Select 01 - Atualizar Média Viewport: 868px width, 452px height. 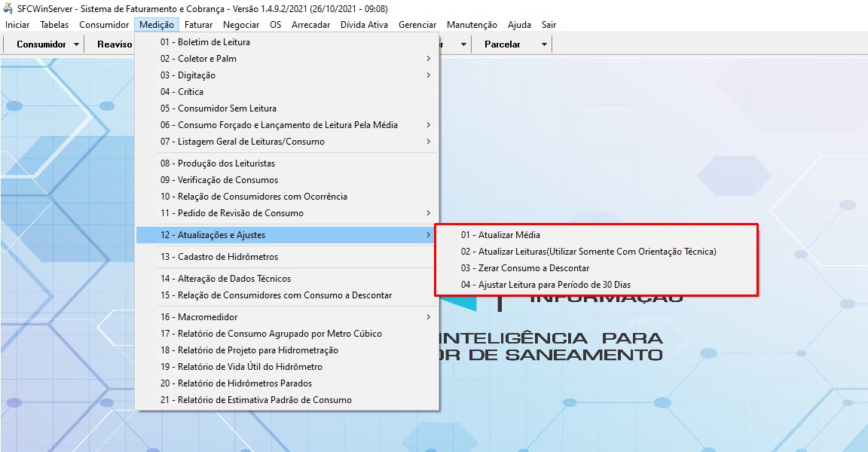pos(500,235)
